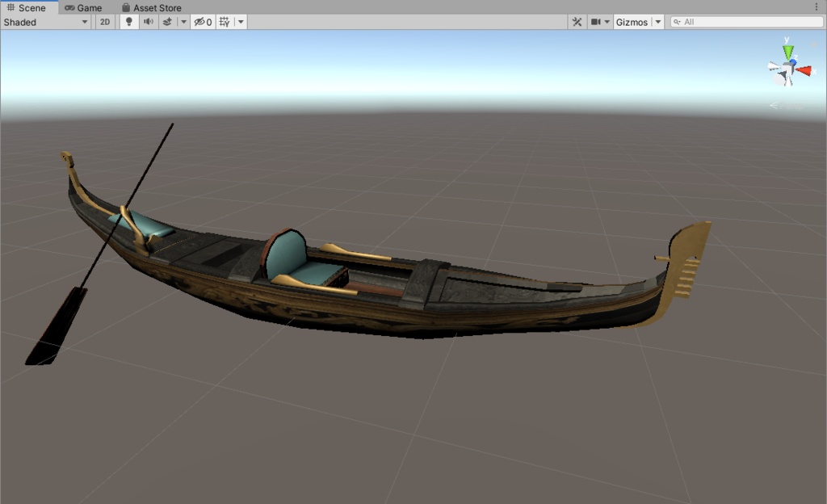
Task: Click the red X axis cone
Action: point(804,70)
